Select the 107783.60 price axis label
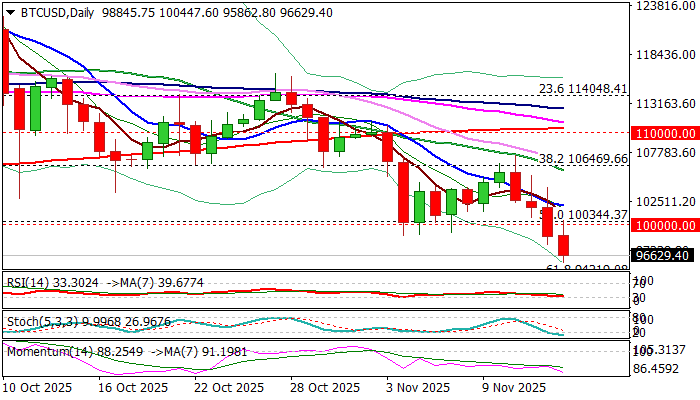 668,152
